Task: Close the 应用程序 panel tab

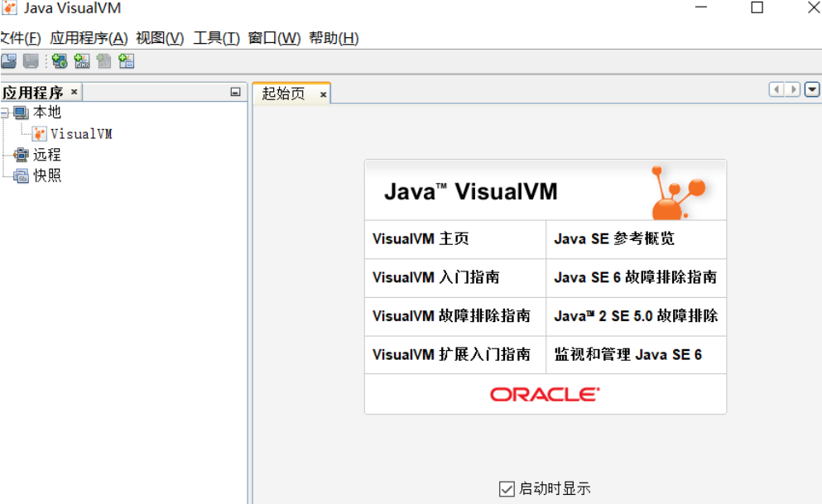Action: pos(74,92)
